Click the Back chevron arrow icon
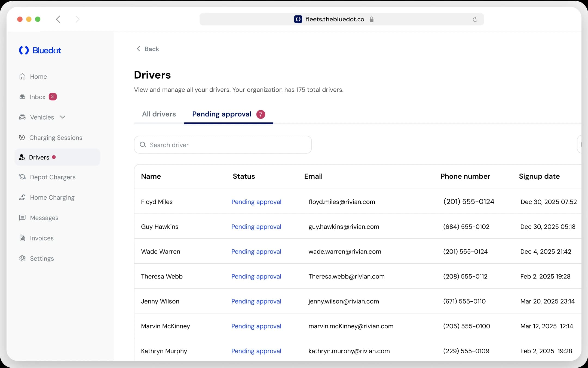 point(138,49)
